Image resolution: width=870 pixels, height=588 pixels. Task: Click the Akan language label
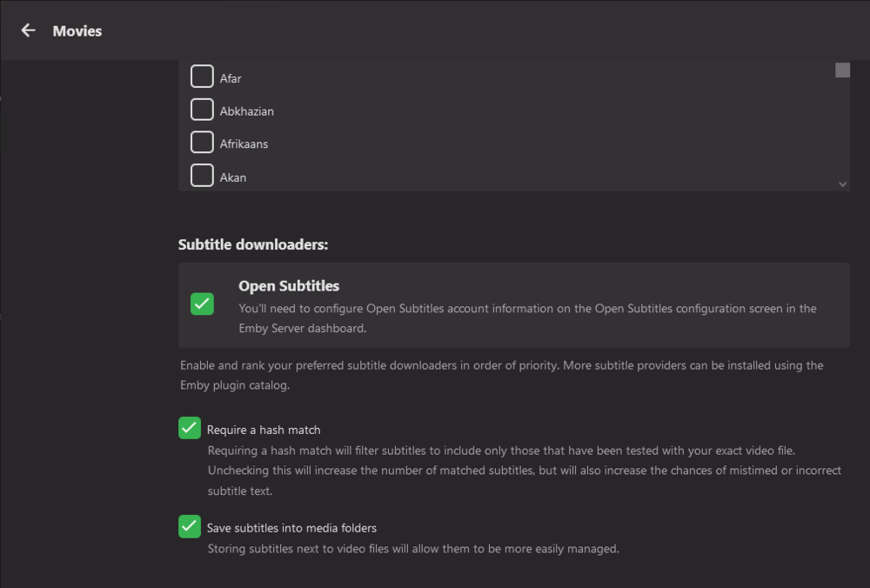pos(233,177)
